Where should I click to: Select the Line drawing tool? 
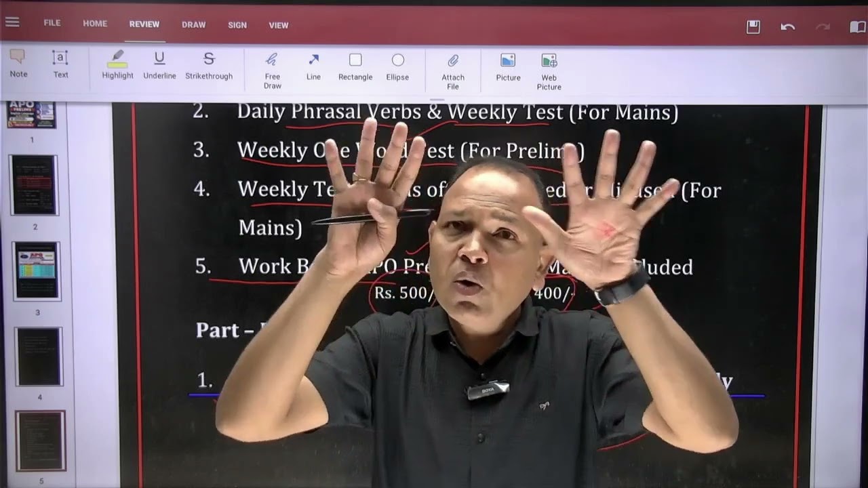pyautogui.click(x=313, y=66)
